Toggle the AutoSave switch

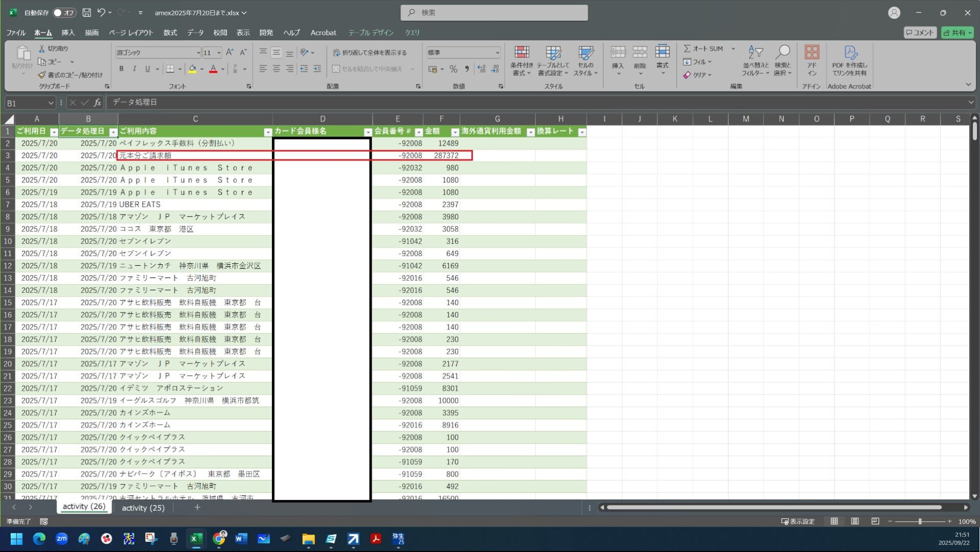click(64, 13)
